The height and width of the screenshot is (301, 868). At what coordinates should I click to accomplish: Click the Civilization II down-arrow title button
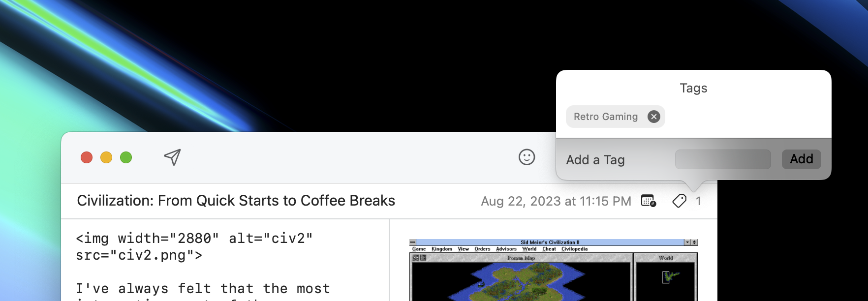click(x=687, y=242)
